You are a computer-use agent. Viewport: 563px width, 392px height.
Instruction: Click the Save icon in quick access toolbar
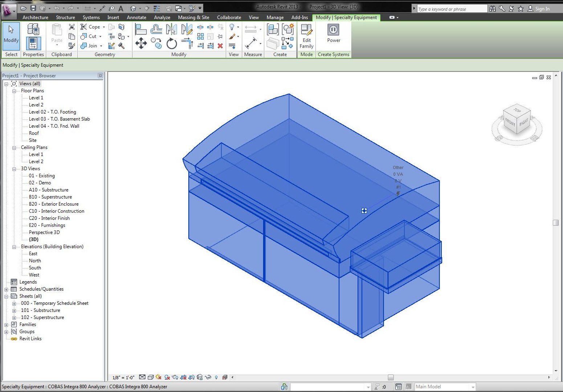pyautogui.click(x=33, y=8)
